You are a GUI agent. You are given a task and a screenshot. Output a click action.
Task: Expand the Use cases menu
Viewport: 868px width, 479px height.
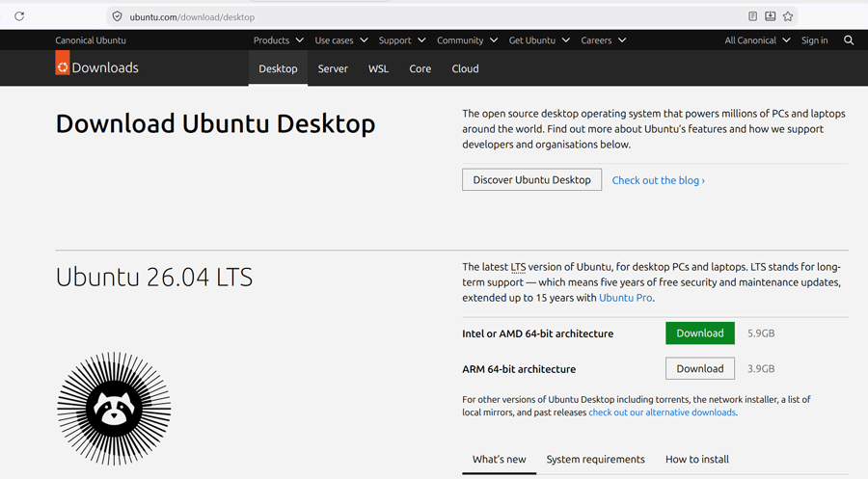click(x=341, y=40)
